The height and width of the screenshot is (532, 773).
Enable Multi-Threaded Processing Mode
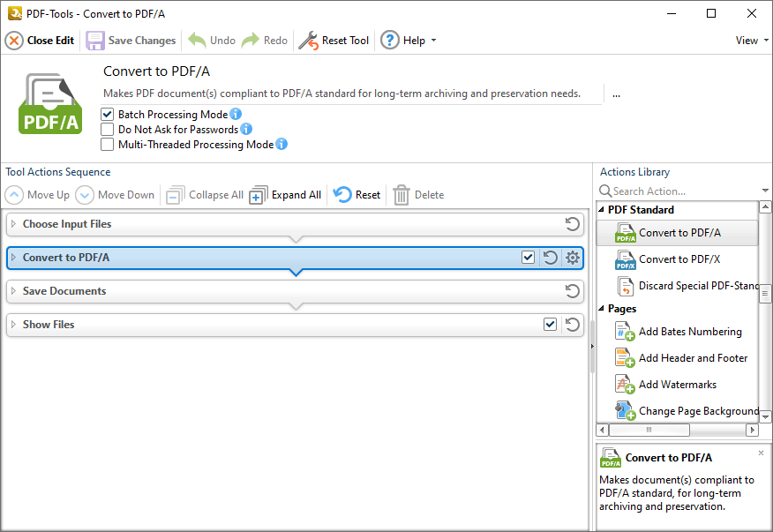point(107,145)
